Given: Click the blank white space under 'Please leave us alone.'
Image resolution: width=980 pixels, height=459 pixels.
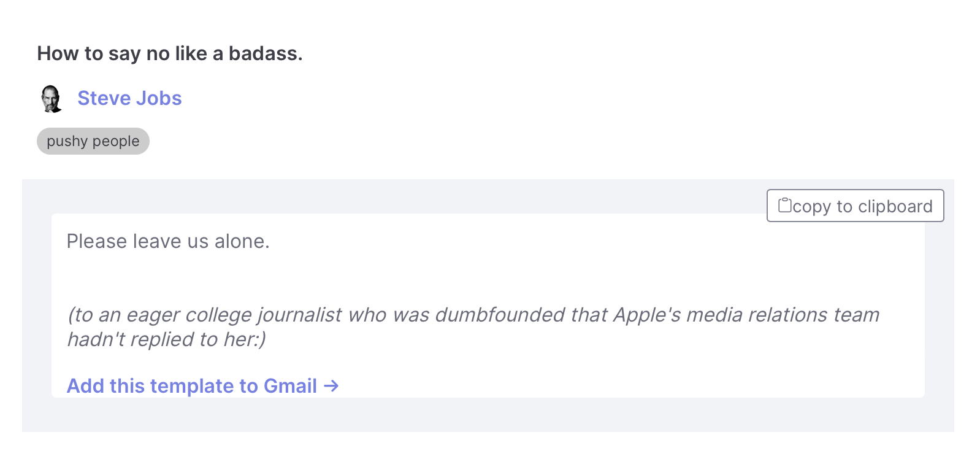Looking at the screenshot, I should pos(488,277).
